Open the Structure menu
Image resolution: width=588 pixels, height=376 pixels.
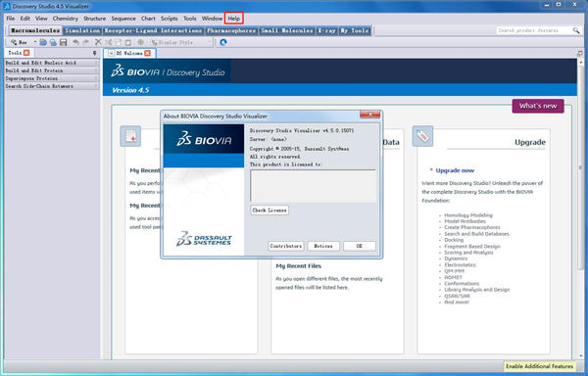94,19
